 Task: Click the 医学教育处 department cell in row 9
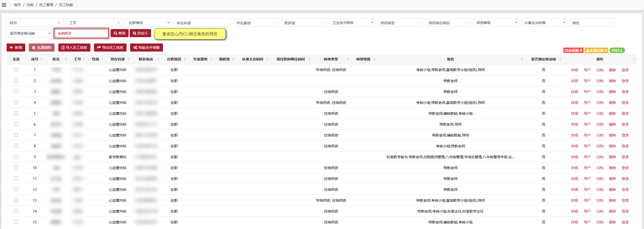tap(118, 157)
